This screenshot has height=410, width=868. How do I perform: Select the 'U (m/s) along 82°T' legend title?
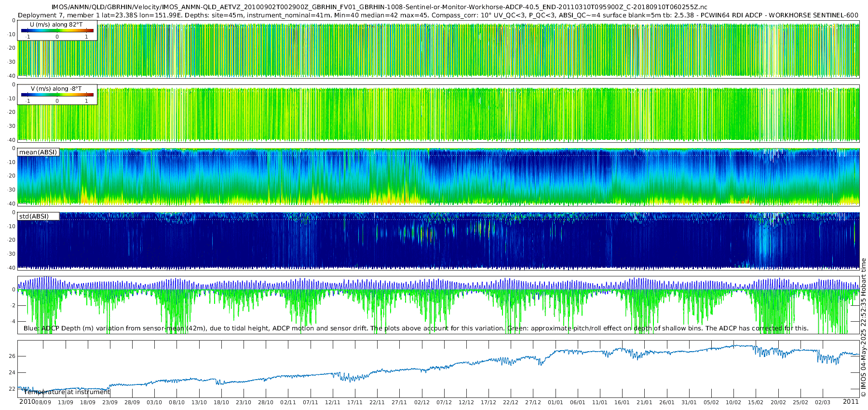click(56, 25)
